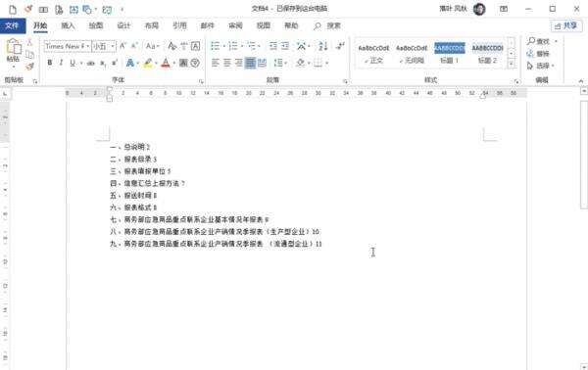588x370 pixels.
Task: Apply the 标题 2 heading style
Action: [x=487, y=54]
